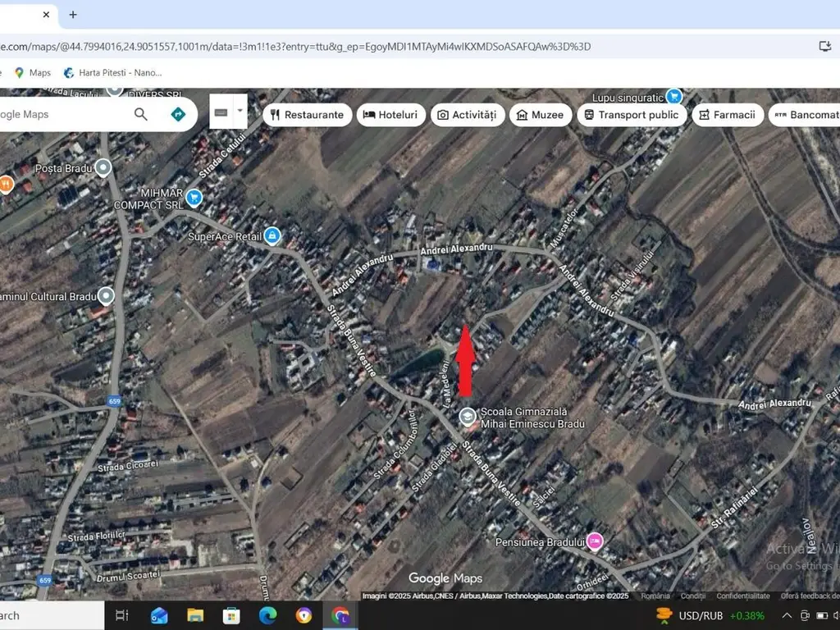Select the Transport public chip
Image resolution: width=840 pixels, height=630 pixels.
point(632,115)
